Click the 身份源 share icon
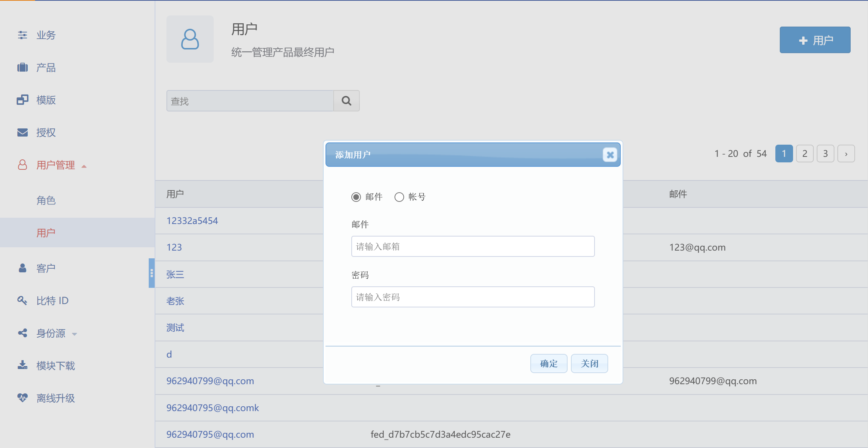 pos(23,333)
